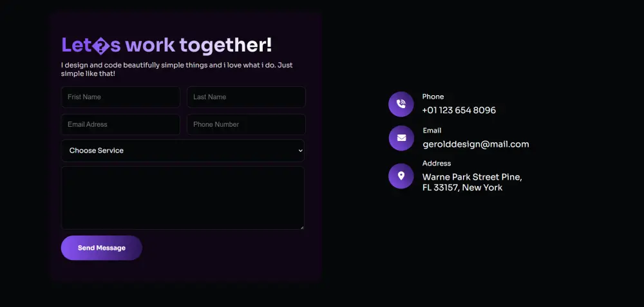Click the Phone label text
The width and height of the screenshot is (644, 307).
[433, 97]
